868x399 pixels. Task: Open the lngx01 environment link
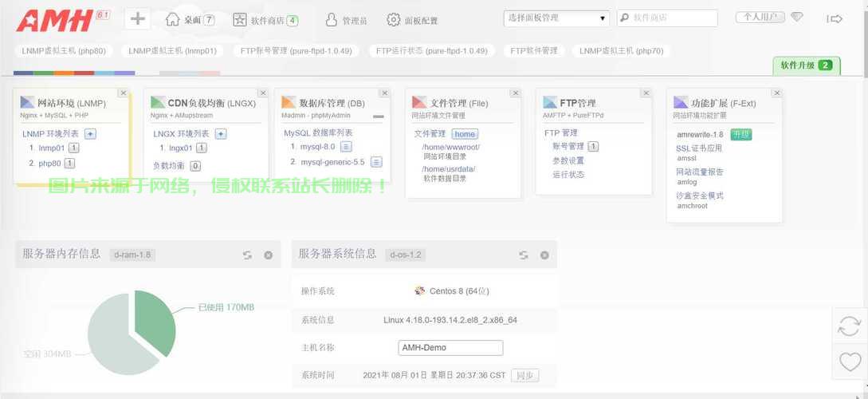click(x=180, y=148)
